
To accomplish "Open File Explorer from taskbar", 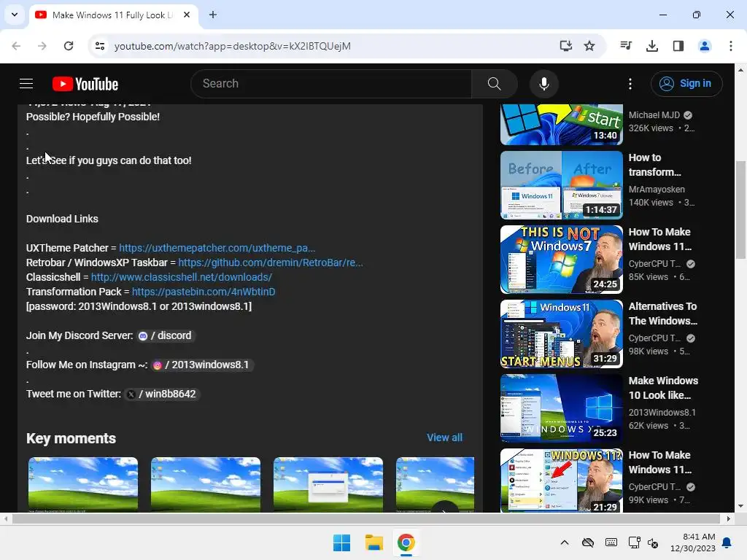I will coord(374,542).
